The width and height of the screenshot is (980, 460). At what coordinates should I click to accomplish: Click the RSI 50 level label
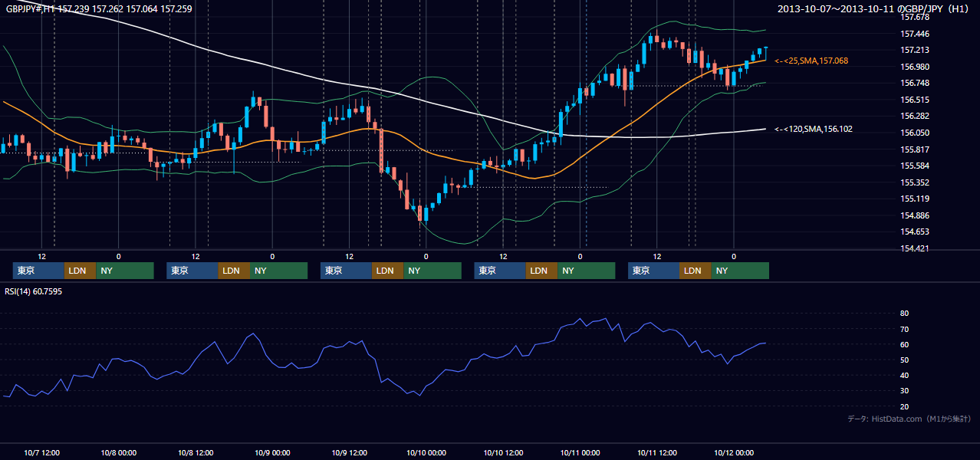click(904, 360)
